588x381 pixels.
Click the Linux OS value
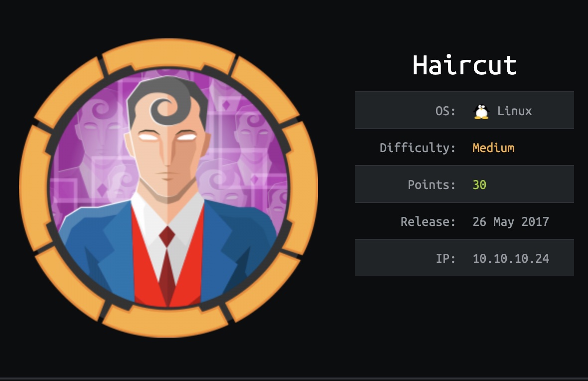pos(514,111)
